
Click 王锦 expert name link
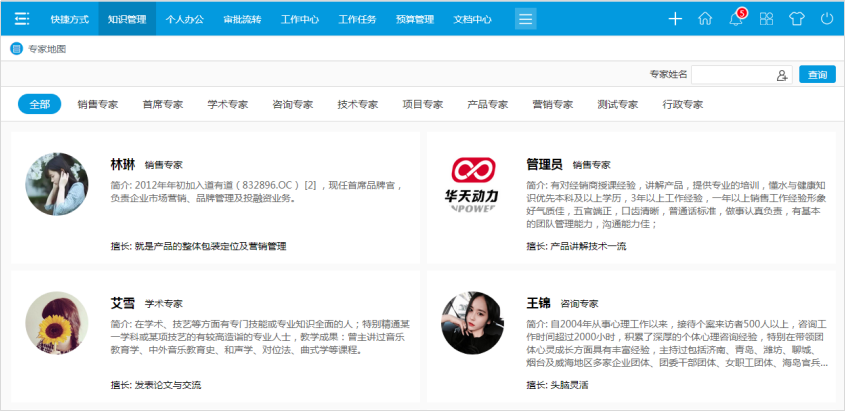point(537,302)
